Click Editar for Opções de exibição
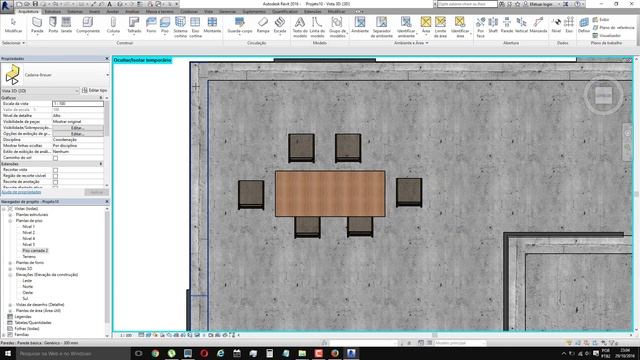This screenshot has width=640, height=360. tap(78, 134)
